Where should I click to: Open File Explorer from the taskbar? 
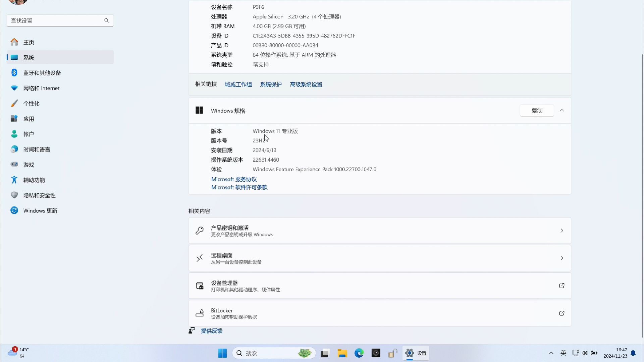coord(342,353)
